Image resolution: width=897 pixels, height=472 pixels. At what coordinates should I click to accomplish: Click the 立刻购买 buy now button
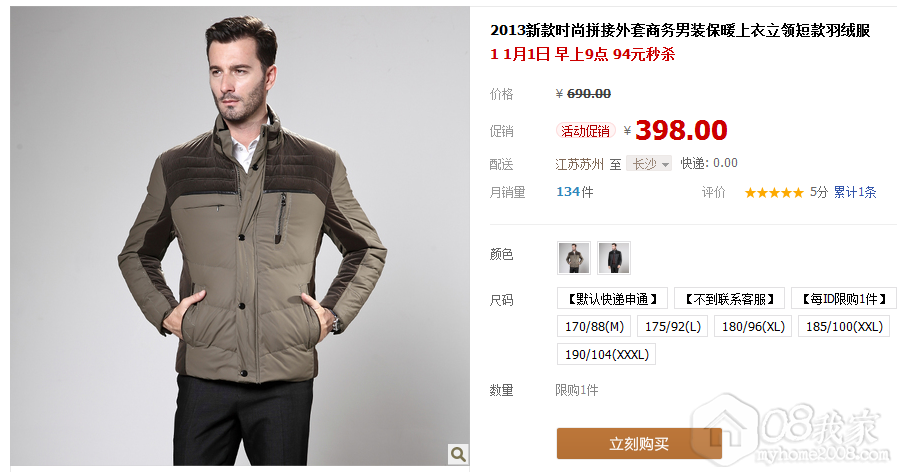(639, 443)
